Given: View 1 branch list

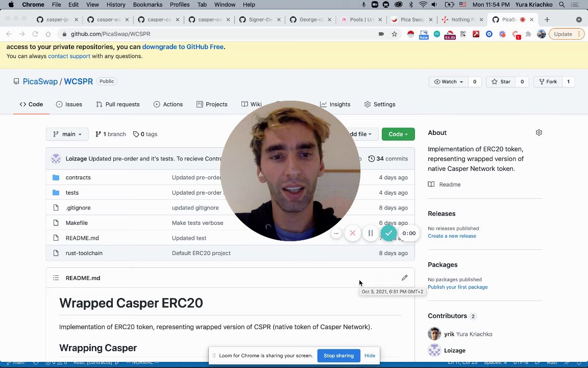Looking at the screenshot, I should click(111, 134).
